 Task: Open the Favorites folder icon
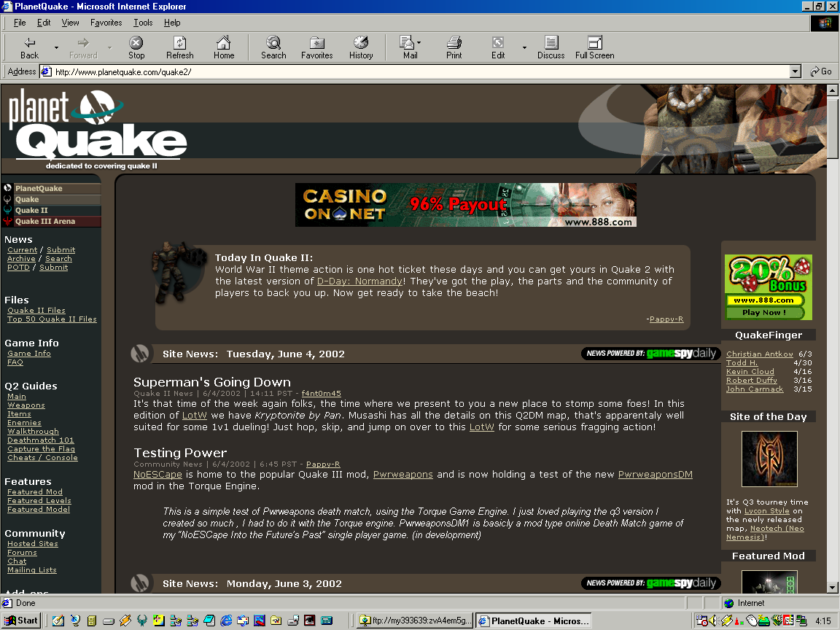coord(316,43)
